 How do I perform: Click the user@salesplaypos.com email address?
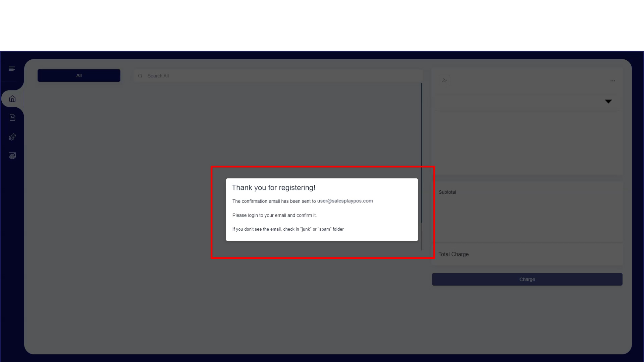point(345,201)
